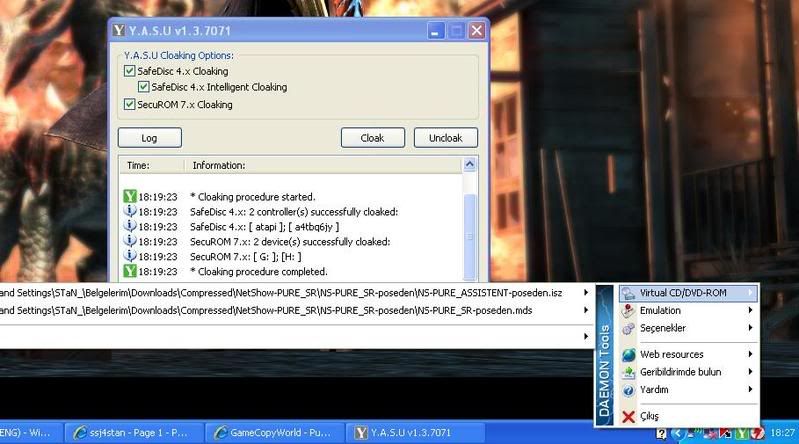Click the Yardım help icon
The width and height of the screenshot is (799, 444).
(x=629, y=390)
